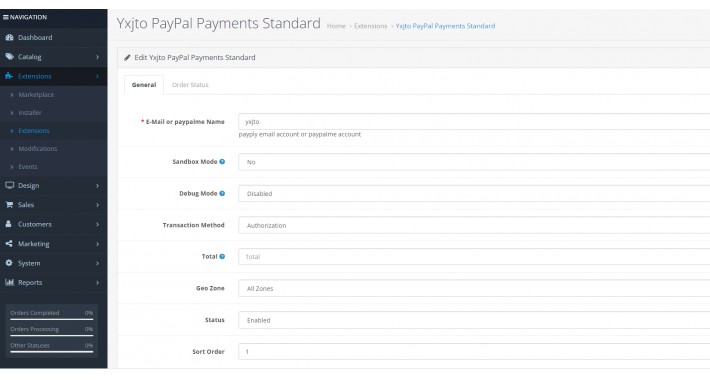This screenshot has height=380, width=710.
Task: Expand Customers menu chevron
Action: (97, 224)
